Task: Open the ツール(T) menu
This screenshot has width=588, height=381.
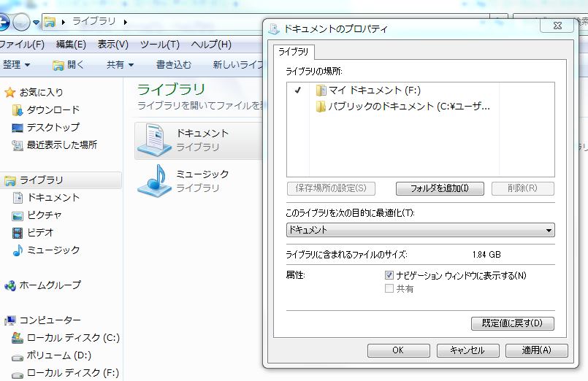Action: tap(160, 45)
